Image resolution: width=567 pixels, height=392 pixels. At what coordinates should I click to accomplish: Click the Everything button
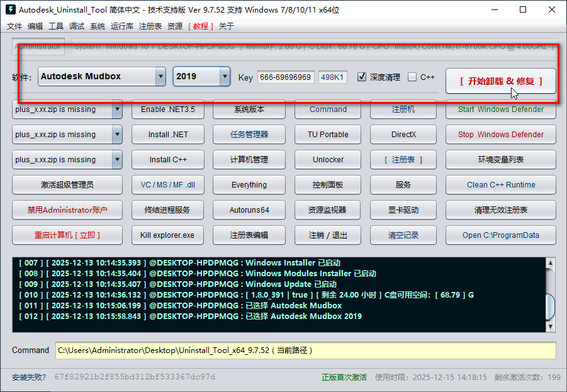249,185
